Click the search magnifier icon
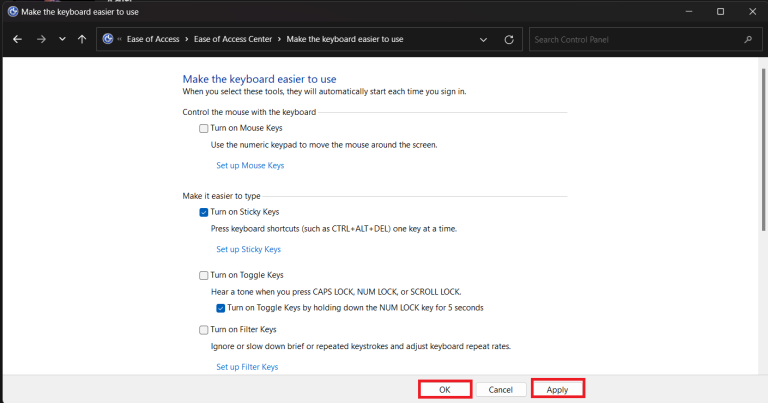The height and width of the screenshot is (403, 768). pyautogui.click(x=747, y=40)
